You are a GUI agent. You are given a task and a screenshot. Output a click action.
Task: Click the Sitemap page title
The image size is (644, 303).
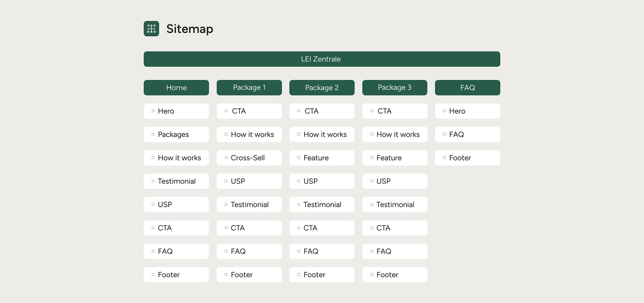point(190,29)
